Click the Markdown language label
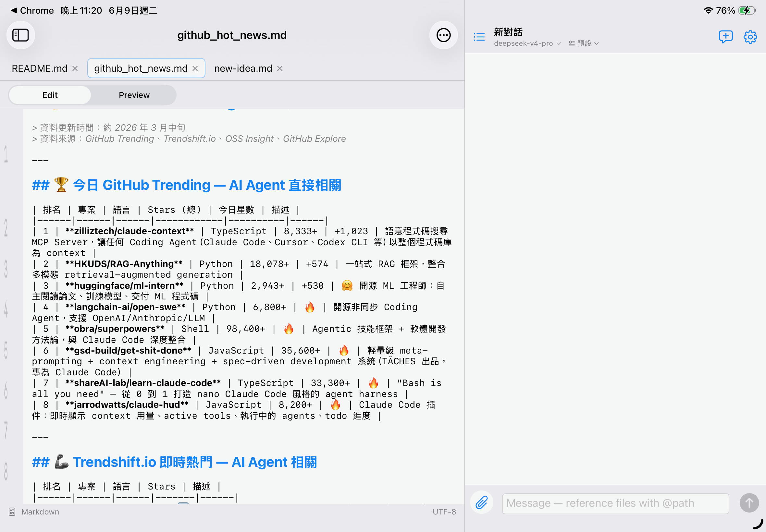This screenshot has height=532, width=766. pyautogui.click(x=40, y=512)
